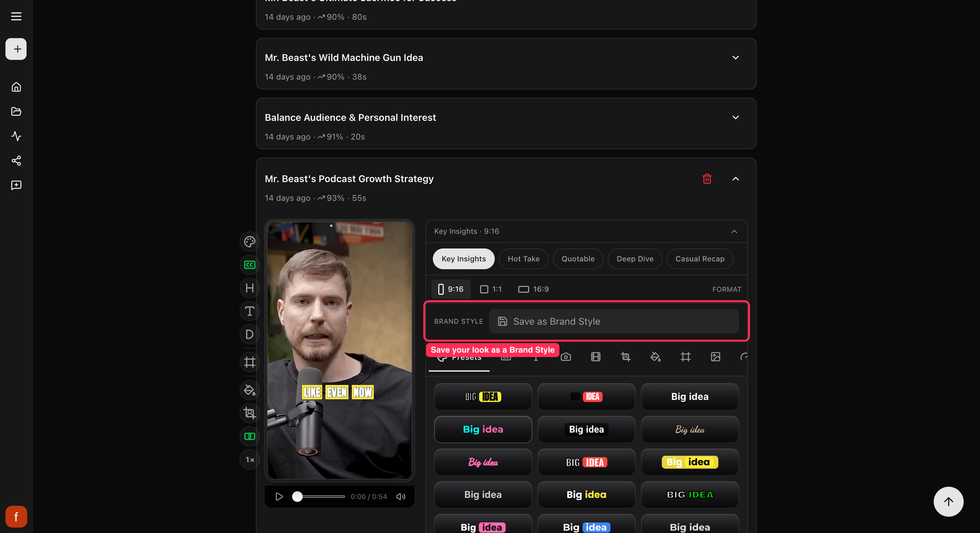Click the face crop icon beside video
The width and height of the screenshot is (980, 533).
tap(249, 413)
